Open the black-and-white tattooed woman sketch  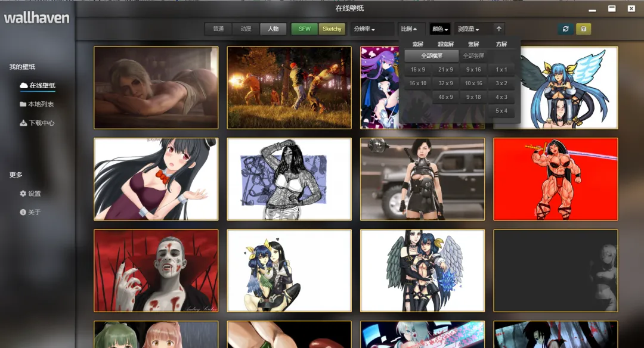289,179
